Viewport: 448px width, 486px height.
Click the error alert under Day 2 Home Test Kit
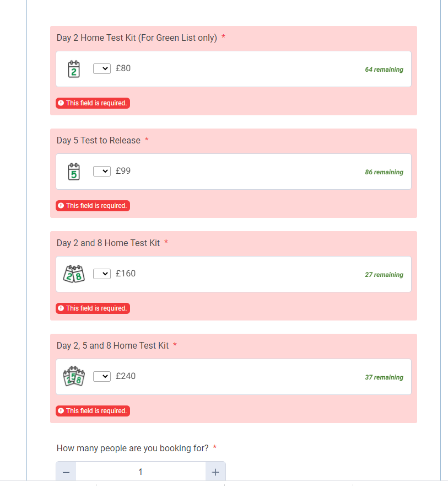tap(93, 103)
